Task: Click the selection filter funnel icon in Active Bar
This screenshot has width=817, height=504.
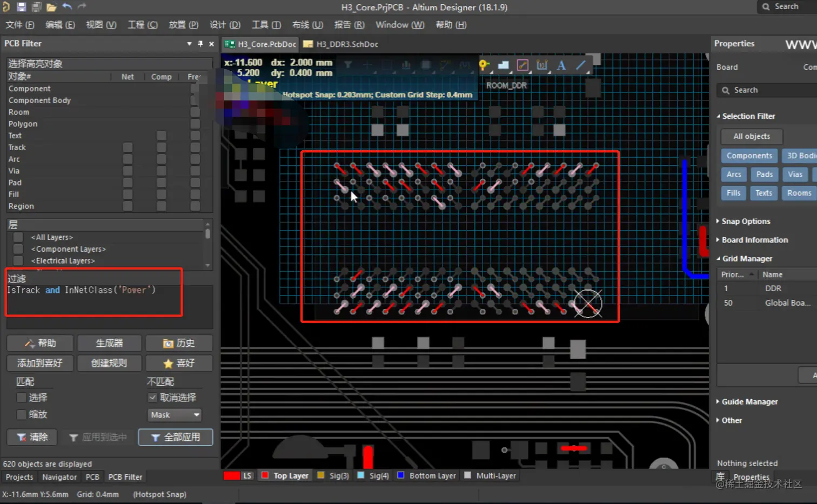Action: tap(349, 65)
